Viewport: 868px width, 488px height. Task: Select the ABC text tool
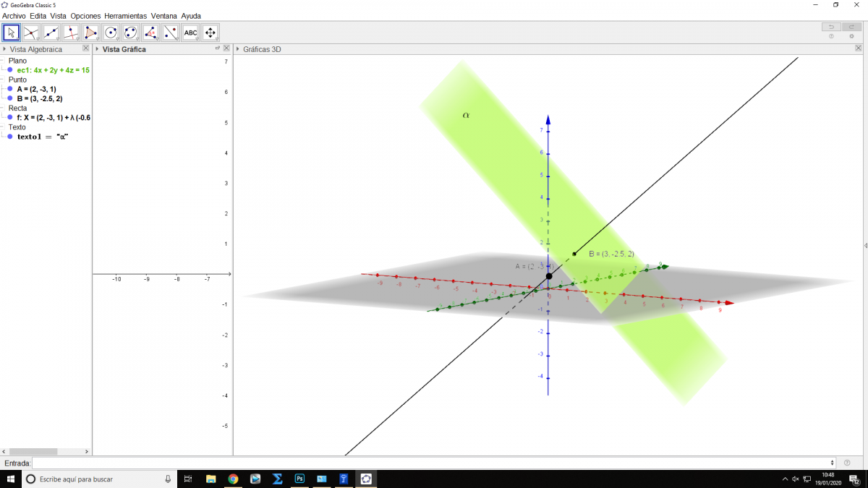pos(190,33)
